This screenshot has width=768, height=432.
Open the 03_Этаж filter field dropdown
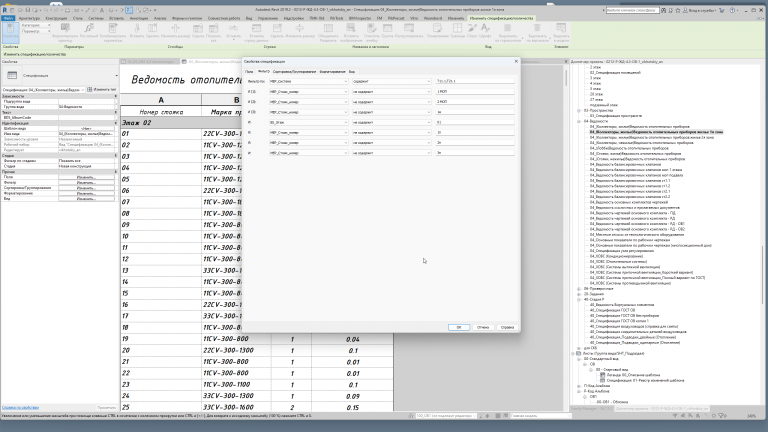click(309, 122)
